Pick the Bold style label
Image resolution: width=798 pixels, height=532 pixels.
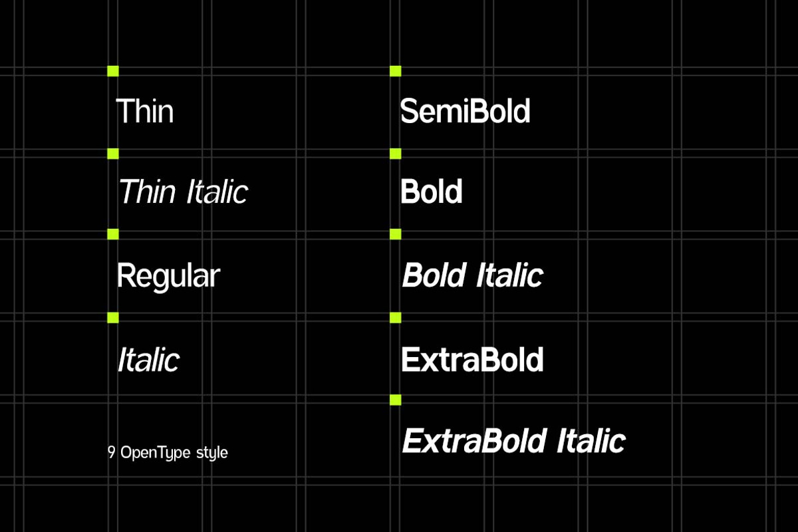tap(431, 192)
